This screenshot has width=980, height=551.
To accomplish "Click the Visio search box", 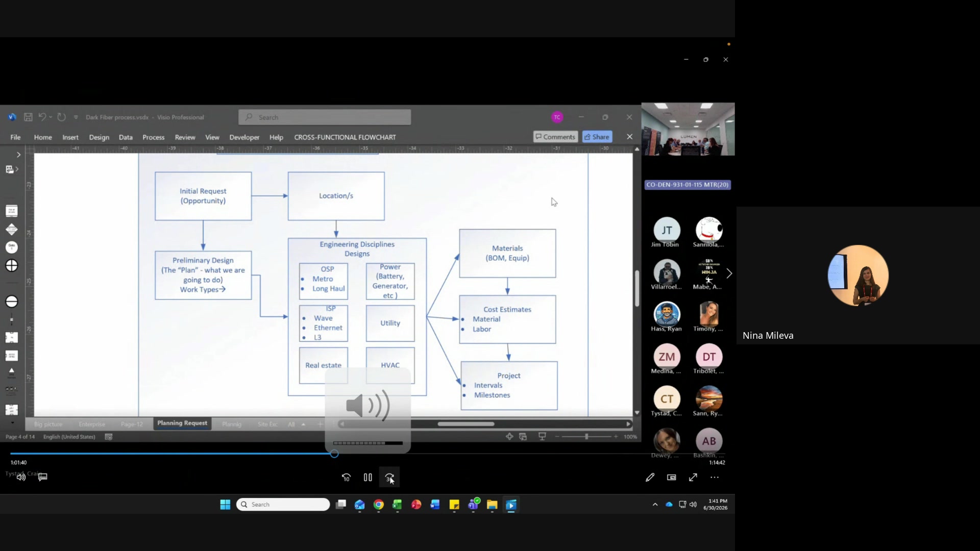I will [x=325, y=117].
